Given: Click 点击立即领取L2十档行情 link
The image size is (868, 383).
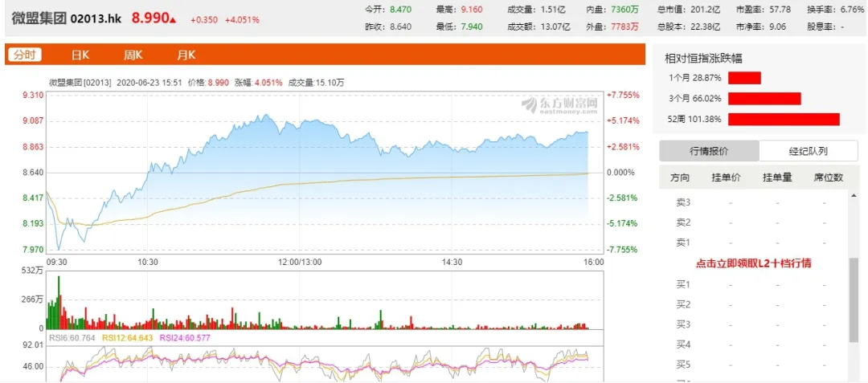Looking at the screenshot, I should click(753, 263).
